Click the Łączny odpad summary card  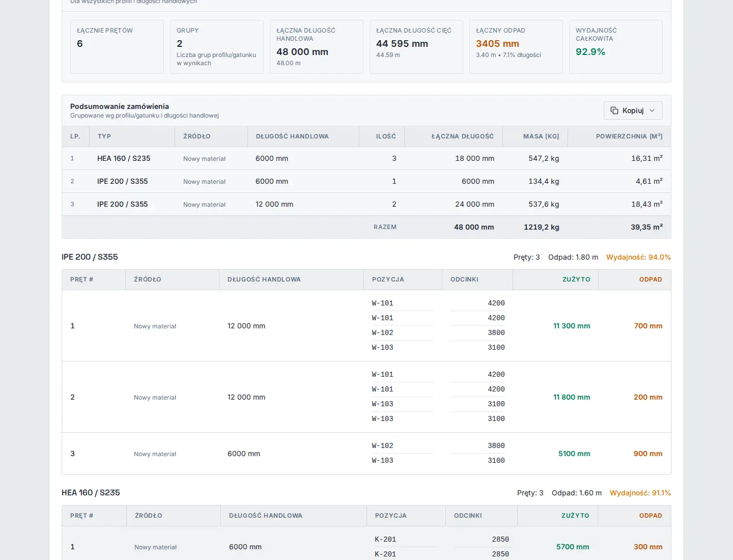tap(516, 47)
